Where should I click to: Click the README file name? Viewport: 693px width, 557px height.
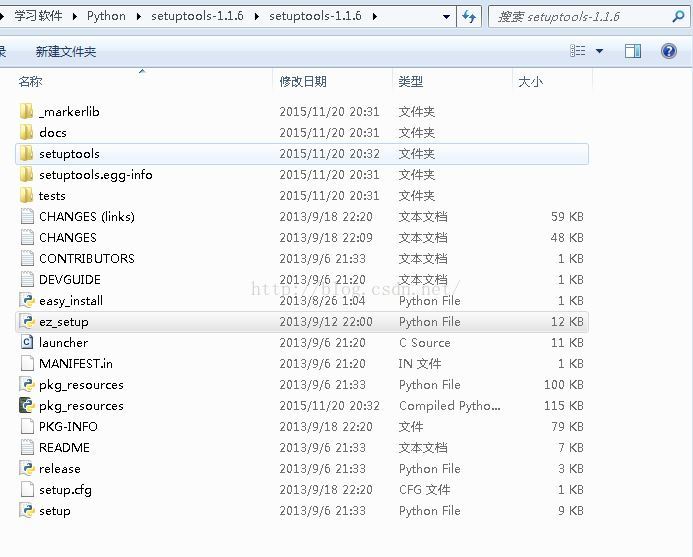pyautogui.click(x=64, y=447)
